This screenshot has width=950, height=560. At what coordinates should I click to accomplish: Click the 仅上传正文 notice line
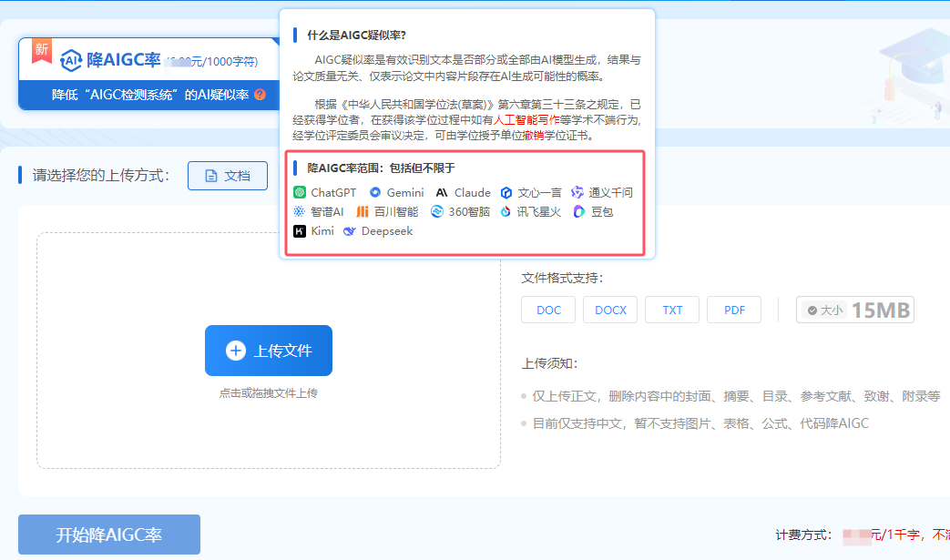736,396
